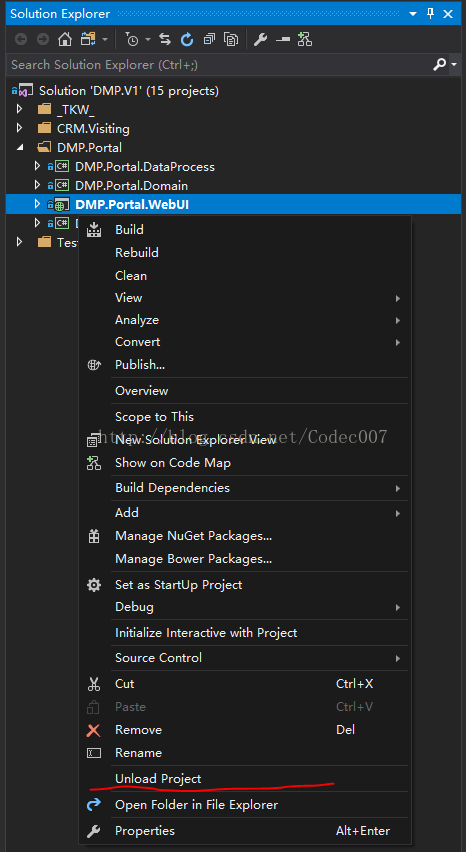This screenshot has height=852, width=466.
Task: Click Rename in the context menu
Action: pyautogui.click(x=244, y=753)
